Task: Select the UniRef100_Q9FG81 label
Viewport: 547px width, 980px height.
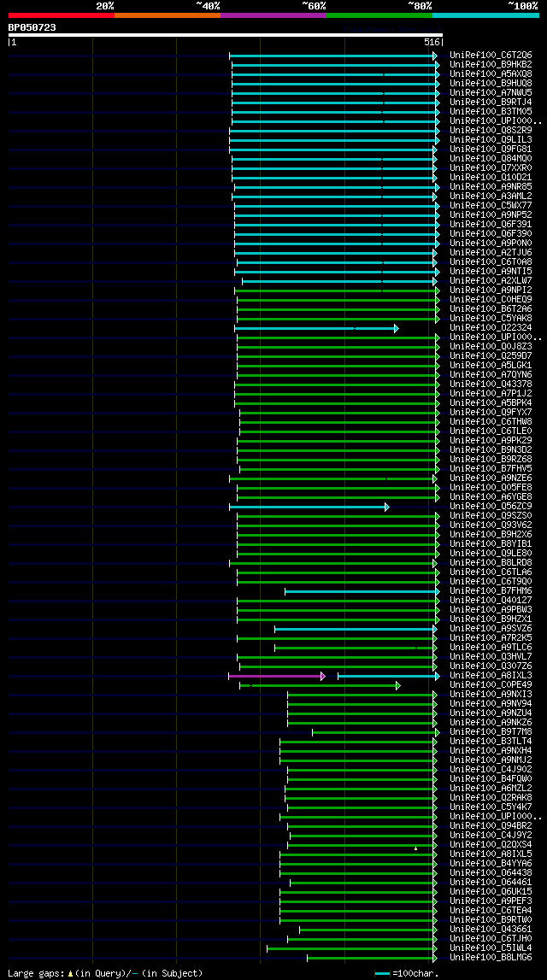Action: [491, 150]
